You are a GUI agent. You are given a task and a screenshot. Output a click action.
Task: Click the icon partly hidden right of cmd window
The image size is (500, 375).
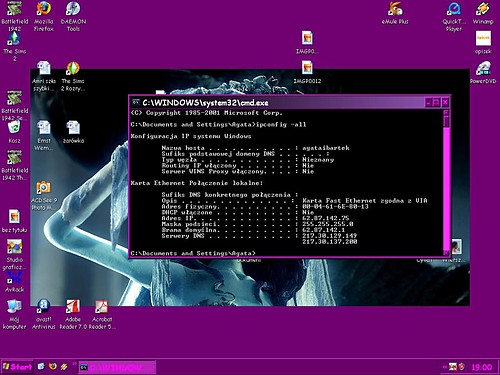457,247
